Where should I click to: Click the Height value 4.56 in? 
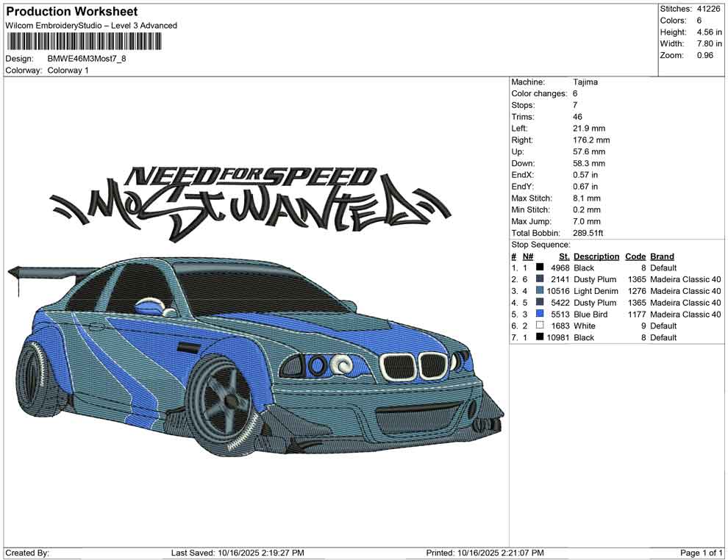point(709,32)
